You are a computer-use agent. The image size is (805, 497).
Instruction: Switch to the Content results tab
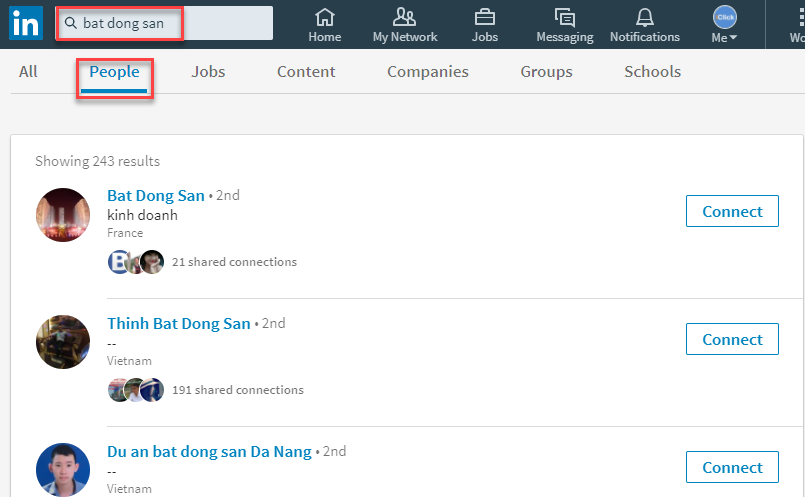pyautogui.click(x=306, y=72)
